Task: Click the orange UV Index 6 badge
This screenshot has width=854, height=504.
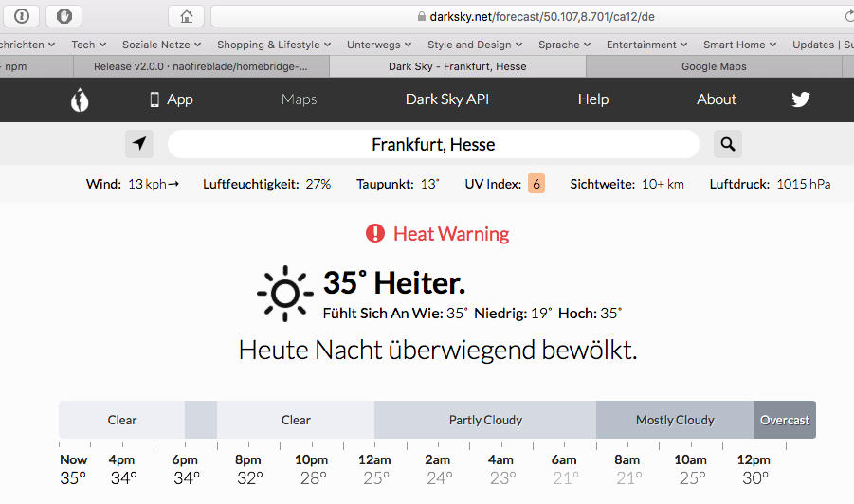Action: [x=536, y=184]
